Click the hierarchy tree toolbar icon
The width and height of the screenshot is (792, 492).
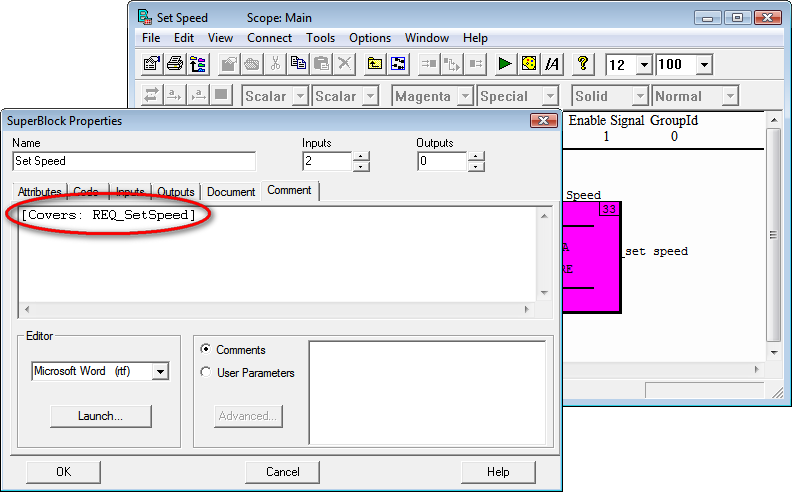[198, 64]
